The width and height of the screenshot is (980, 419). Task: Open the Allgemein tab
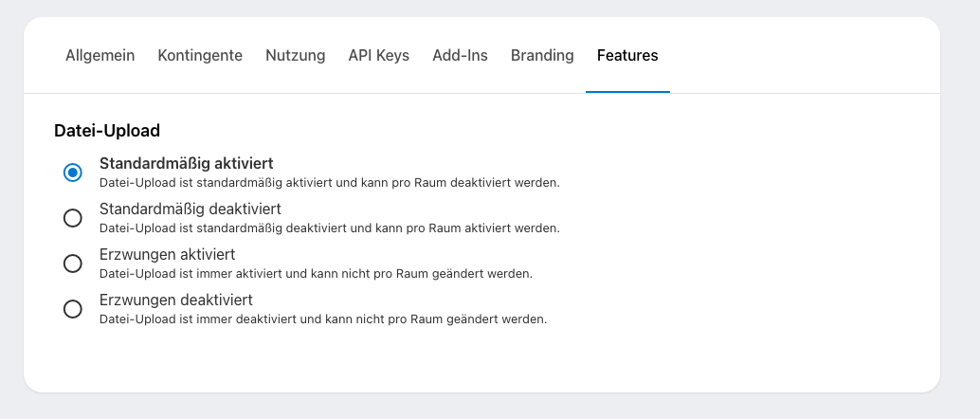[x=100, y=55]
